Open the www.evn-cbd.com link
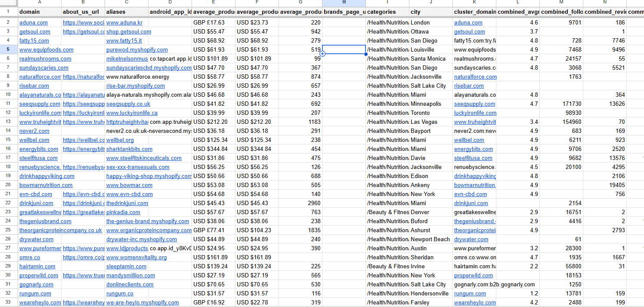This screenshot has height=307, width=644. point(130,194)
